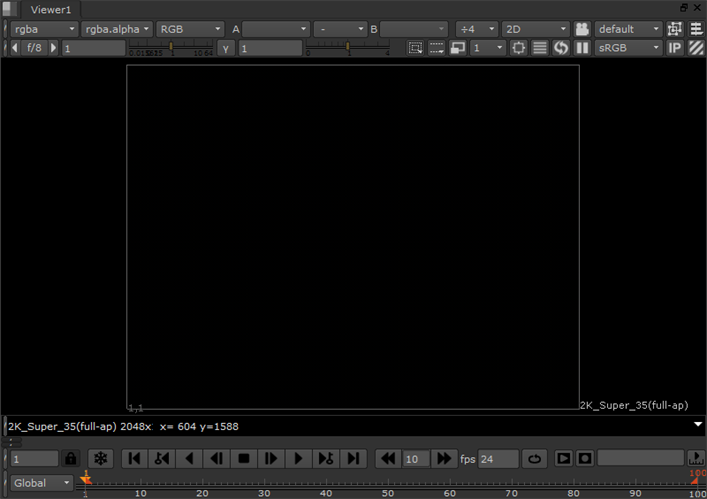This screenshot has height=499, width=707.
Task: Select the Viewer1 tab
Action: [51, 9]
